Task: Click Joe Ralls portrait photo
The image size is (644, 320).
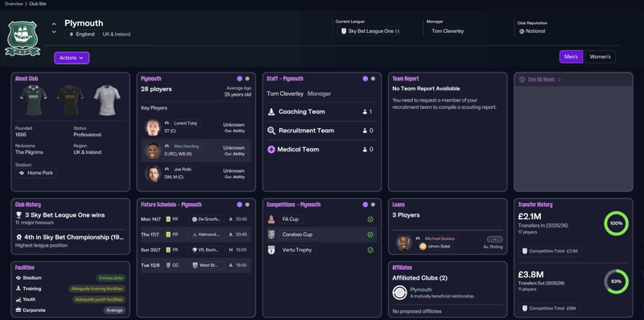Action: 152,173
